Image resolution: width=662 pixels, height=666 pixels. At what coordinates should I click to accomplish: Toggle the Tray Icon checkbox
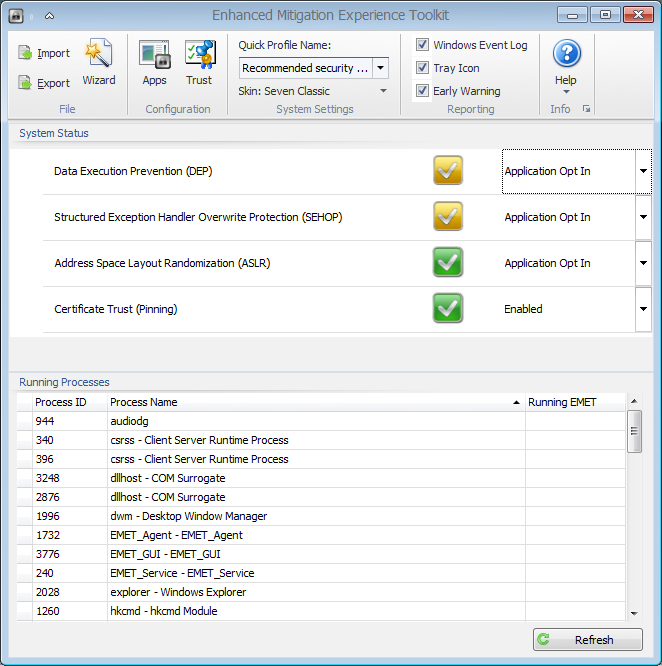[x=423, y=68]
